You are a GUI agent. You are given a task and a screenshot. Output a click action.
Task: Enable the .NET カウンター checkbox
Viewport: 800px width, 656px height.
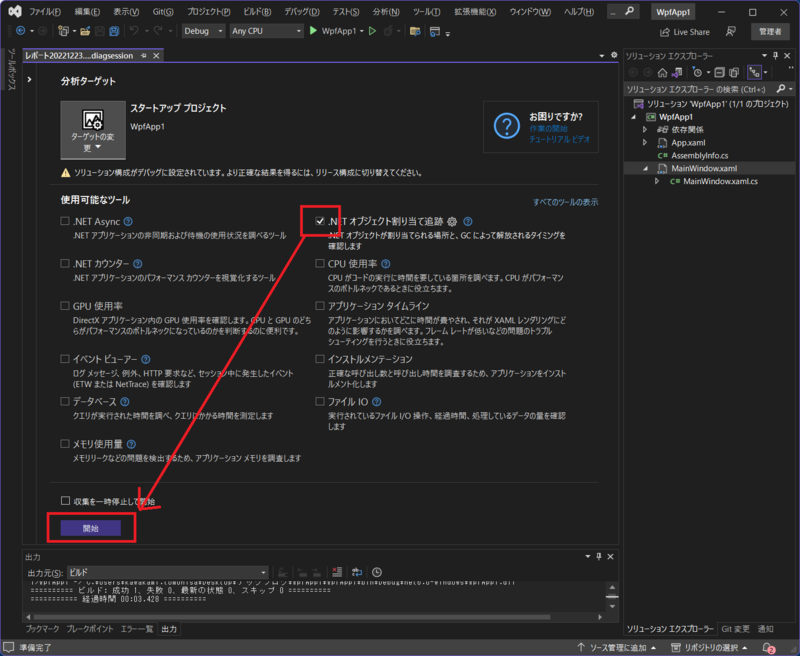click(x=65, y=263)
